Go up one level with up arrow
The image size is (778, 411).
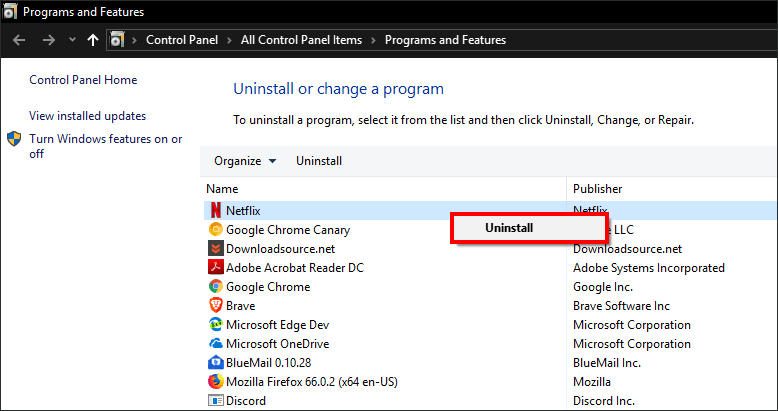click(93, 40)
